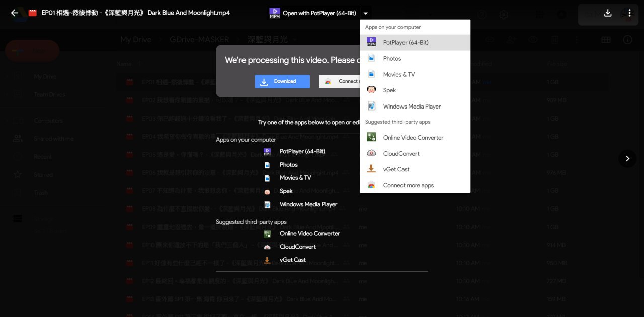Select Connect more apps in dropdown
644x317 pixels.
tap(408, 185)
